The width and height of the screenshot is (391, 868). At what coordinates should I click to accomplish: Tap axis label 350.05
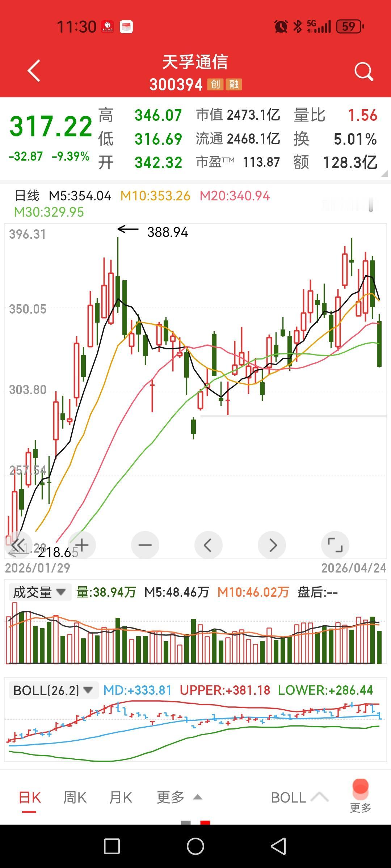click(x=28, y=309)
